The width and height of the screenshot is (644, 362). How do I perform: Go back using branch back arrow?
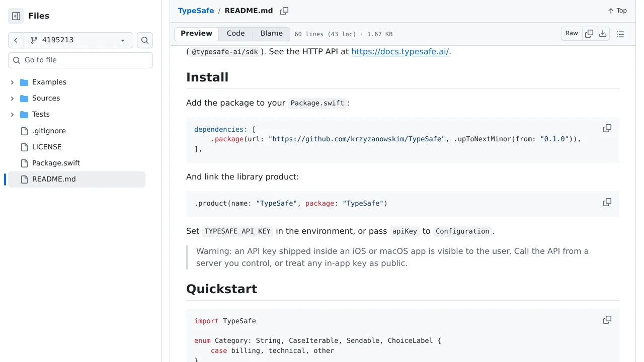pos(16,40)
